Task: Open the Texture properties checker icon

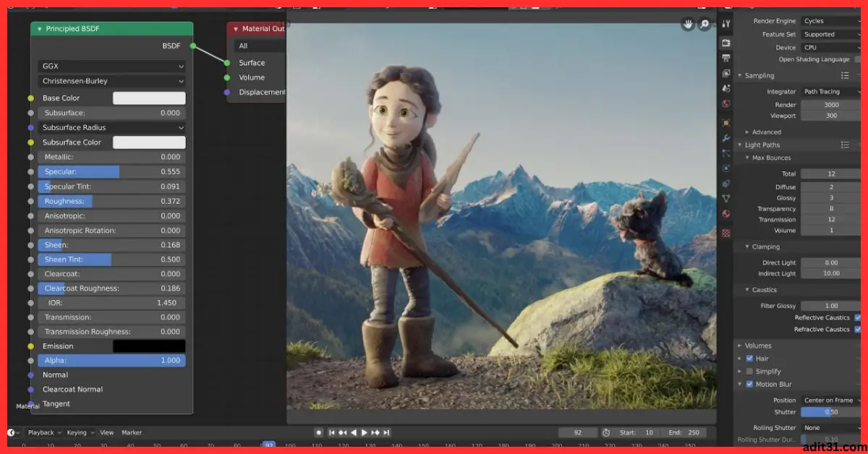Action: pos(726,233)
